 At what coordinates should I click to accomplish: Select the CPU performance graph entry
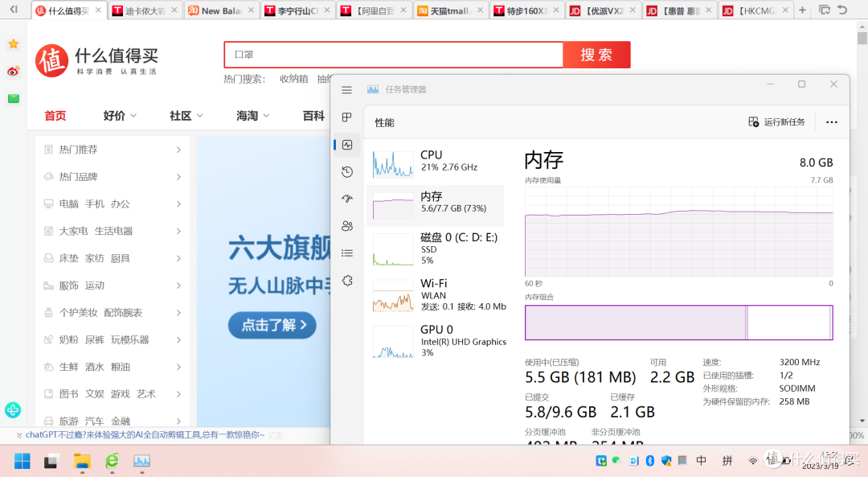tap(435, 163)
